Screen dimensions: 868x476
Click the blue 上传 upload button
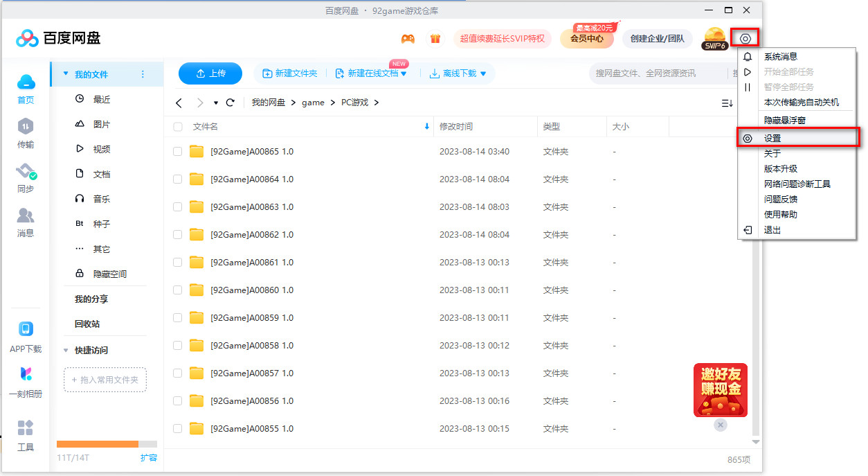tap(210, 73)
